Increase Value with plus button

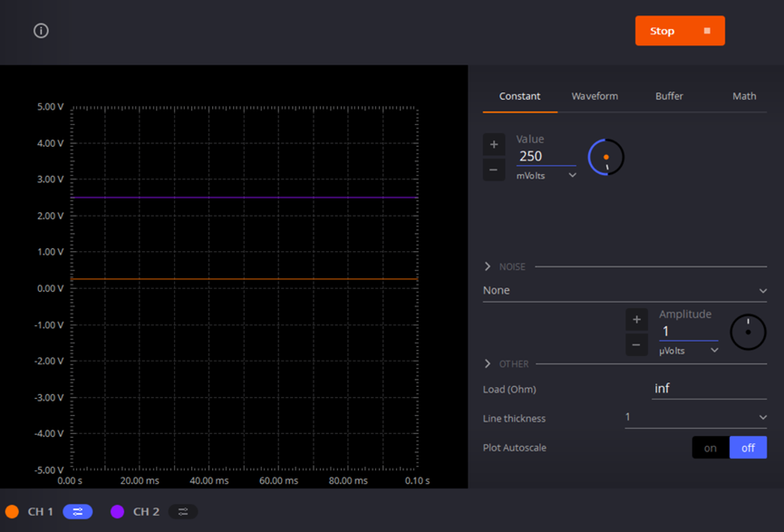click(493, 145)
